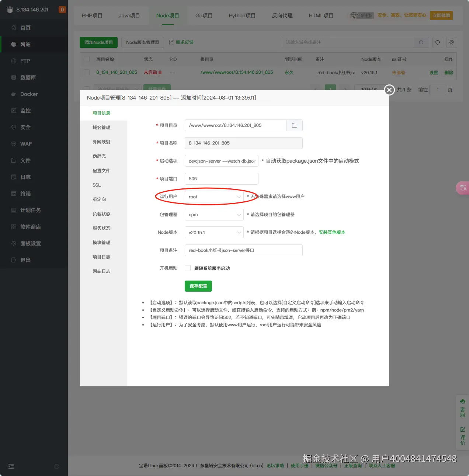This screenshot has height=476, width=469.
Task: Click the sidebar collapse icon at bottom
Action: (x=11, y=466)
